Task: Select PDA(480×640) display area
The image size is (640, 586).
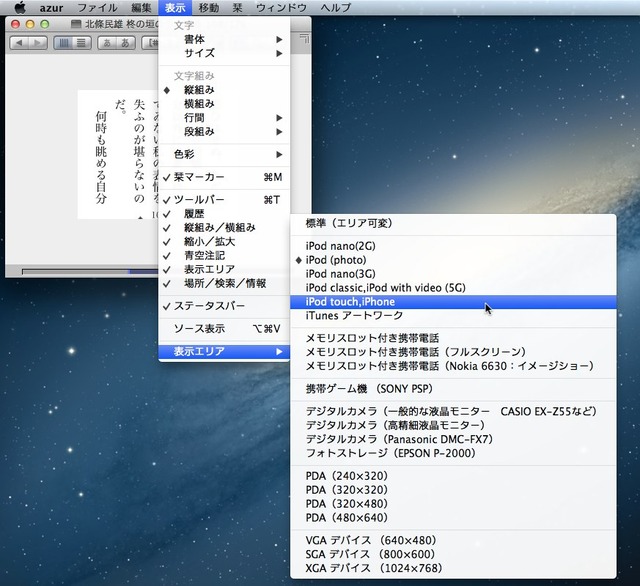Action: [453, 517]
